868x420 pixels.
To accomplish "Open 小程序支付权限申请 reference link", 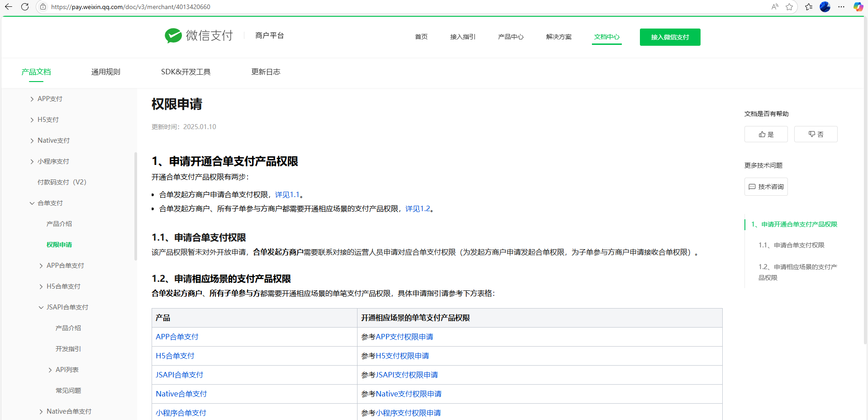I will coord(408,413).
